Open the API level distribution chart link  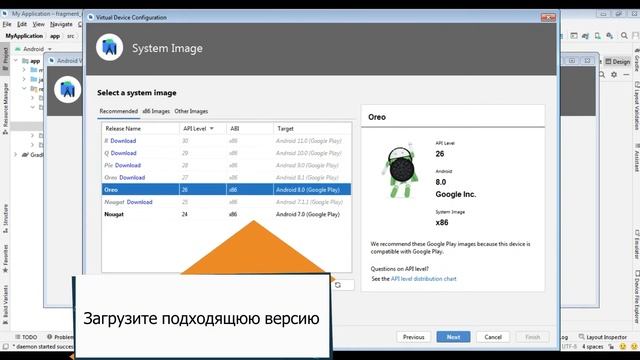tap(424, 279)
